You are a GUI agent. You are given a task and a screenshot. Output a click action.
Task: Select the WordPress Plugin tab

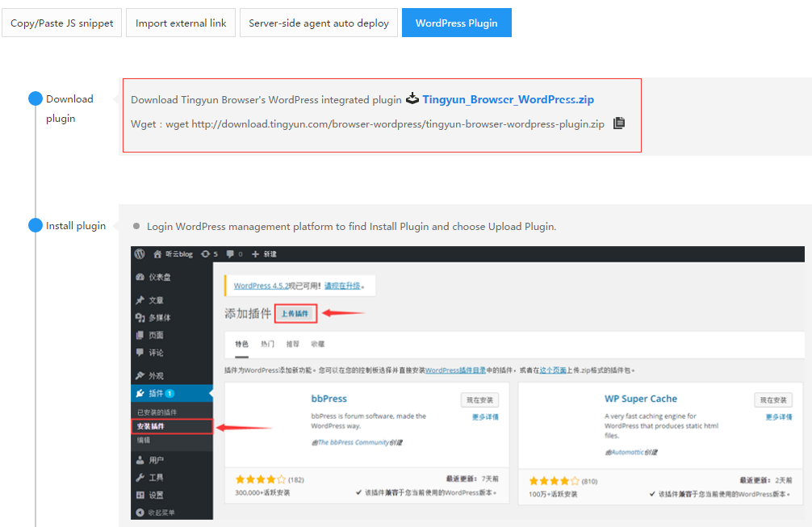tap(456, 23)
